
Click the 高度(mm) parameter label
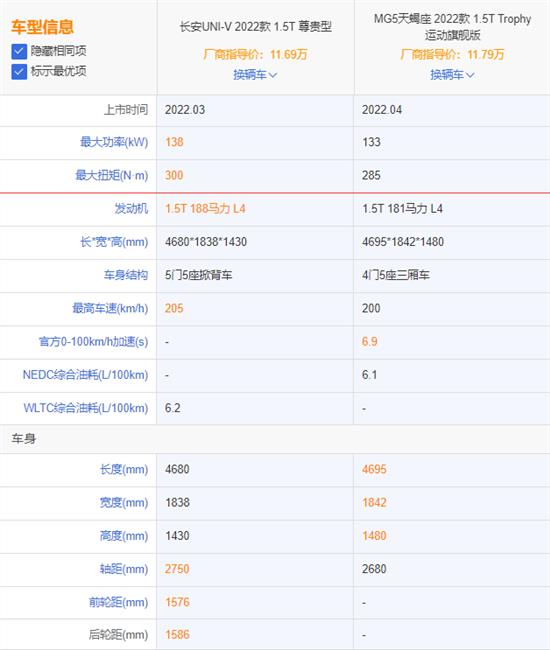(124, 536)
